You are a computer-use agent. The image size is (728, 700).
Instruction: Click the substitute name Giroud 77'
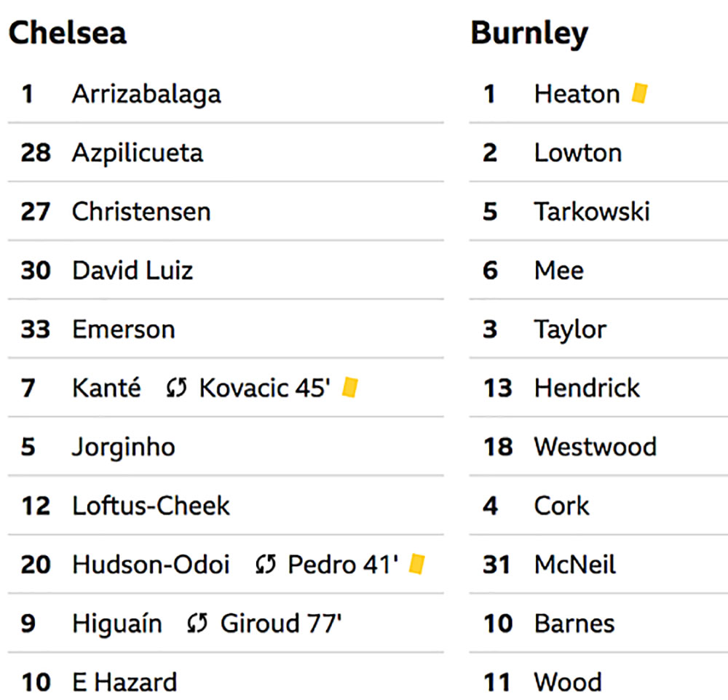coord(281,623)
